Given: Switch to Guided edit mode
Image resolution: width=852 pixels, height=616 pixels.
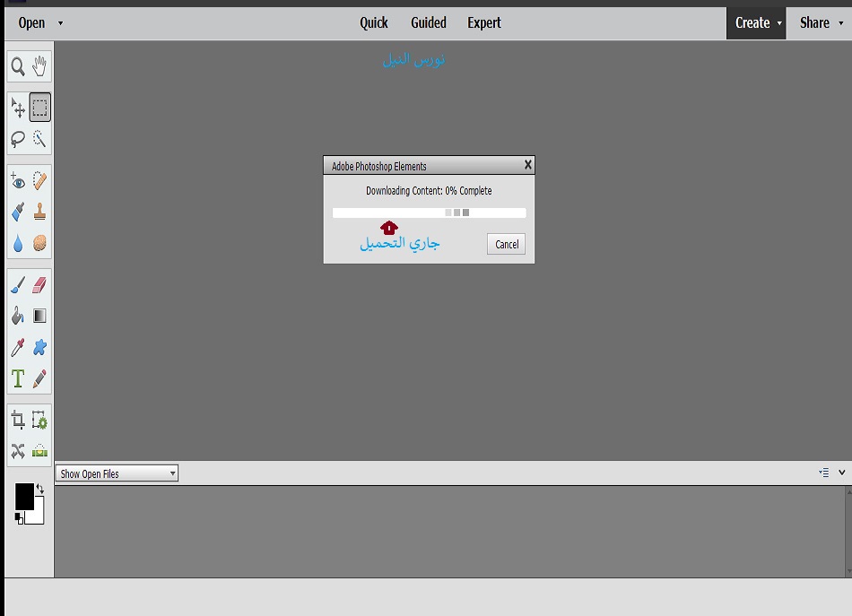Looking at the screenshot, I should coord(429,23).
